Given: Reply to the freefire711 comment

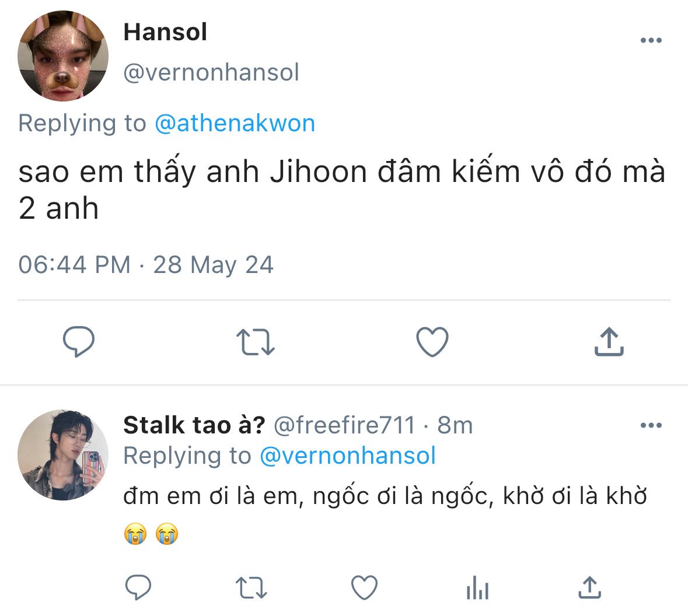Looking at the screenshot, I should click(138, 587).
